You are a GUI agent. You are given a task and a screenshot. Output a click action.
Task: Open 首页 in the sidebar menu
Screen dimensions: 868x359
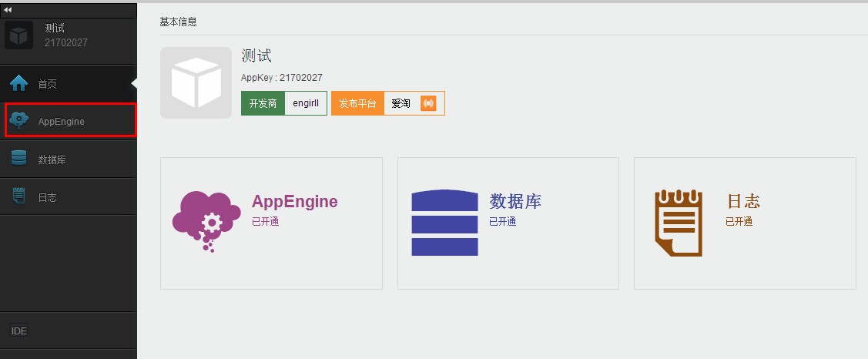click(69, 84)
